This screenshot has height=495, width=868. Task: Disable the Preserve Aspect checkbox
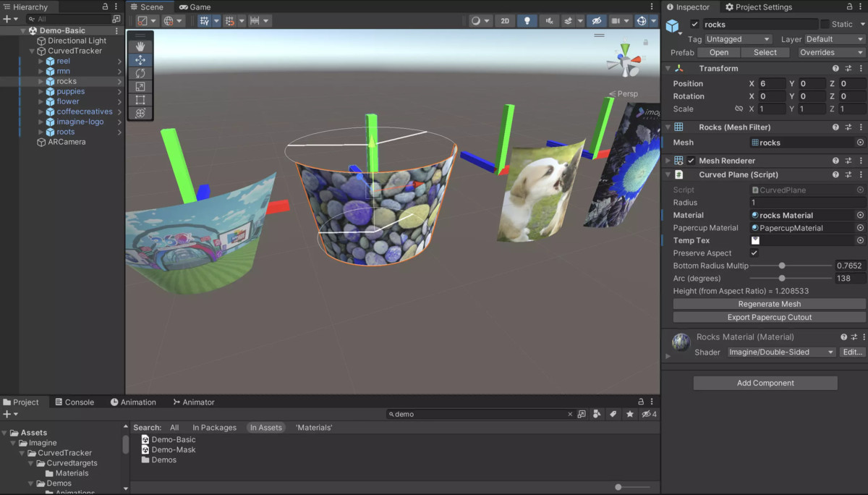click(x=755, y=253)
